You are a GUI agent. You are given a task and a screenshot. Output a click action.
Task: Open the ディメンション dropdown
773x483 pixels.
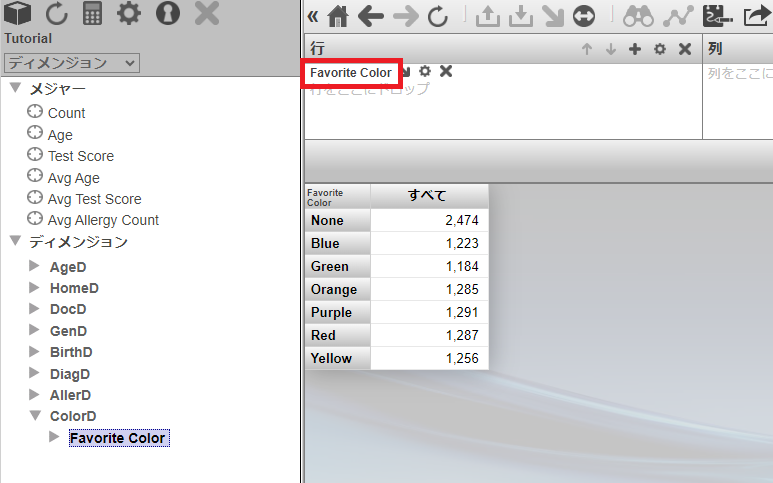pyautogui.click(x=71, y=63)
